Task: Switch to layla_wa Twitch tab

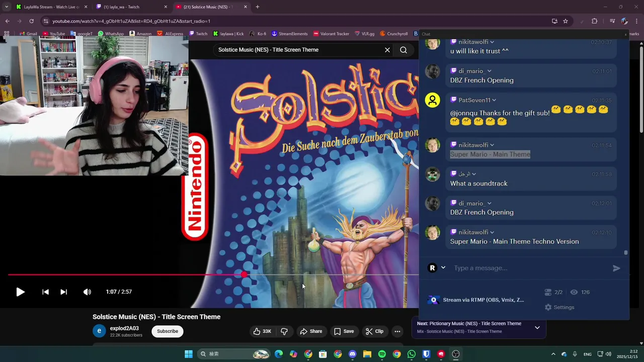Action: (x=131, y=7)
